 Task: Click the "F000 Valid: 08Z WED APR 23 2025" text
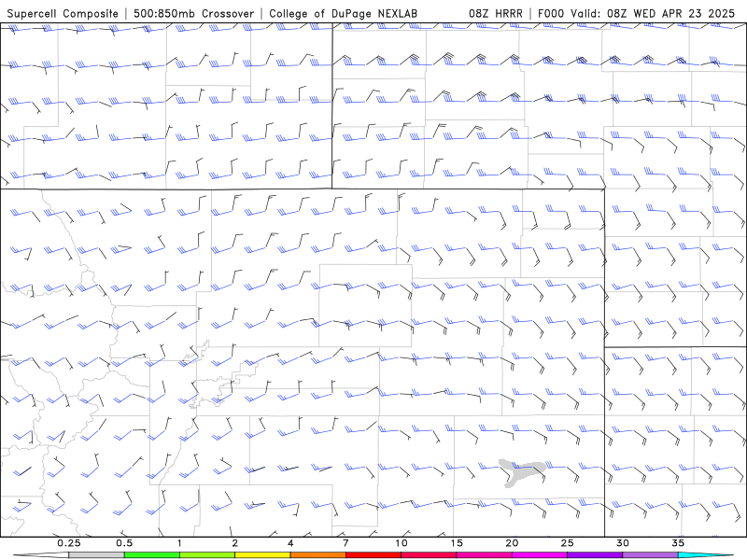point(636,13)
